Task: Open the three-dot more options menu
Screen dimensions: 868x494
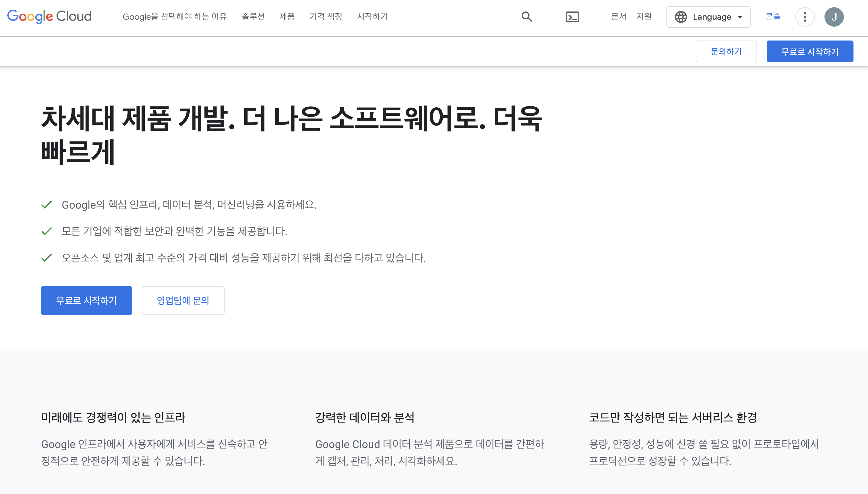Action: 805,17
